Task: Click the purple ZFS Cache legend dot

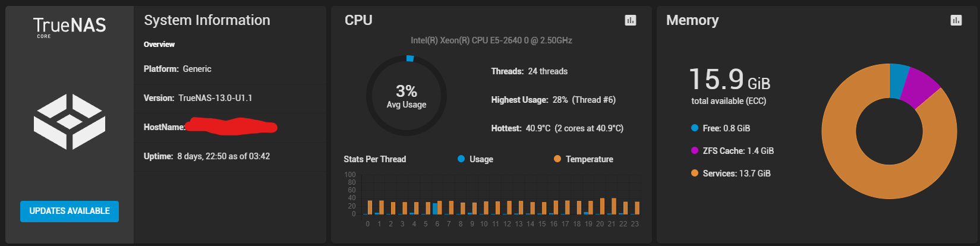Action: [695, 151]
